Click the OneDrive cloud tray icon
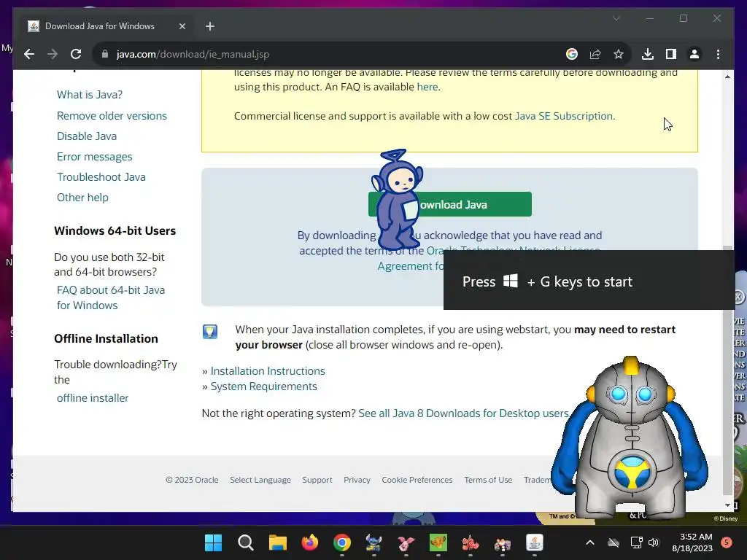 click(x=613, y=542)
